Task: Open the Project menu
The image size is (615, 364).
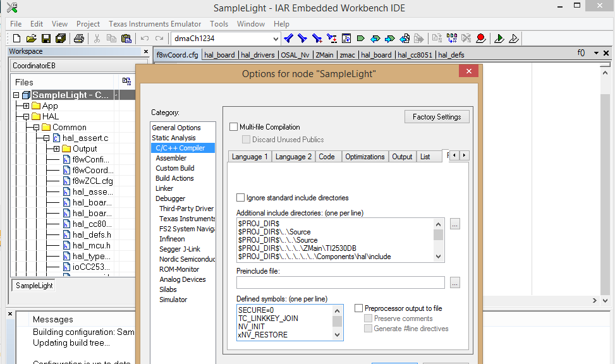Action: (88, 24)
